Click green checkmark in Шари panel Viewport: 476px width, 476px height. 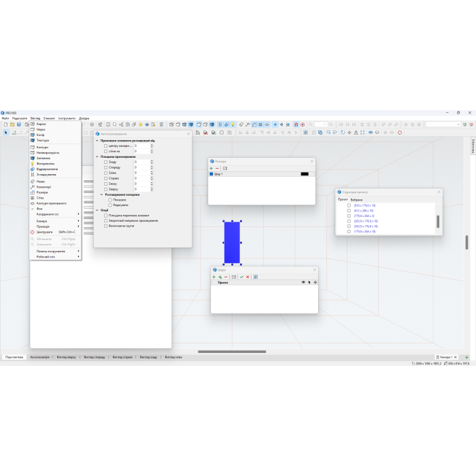coord(241,277)
